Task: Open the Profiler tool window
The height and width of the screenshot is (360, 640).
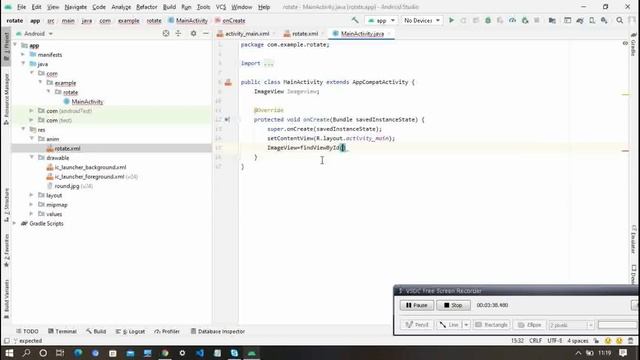Action: [x=167, y=331]
